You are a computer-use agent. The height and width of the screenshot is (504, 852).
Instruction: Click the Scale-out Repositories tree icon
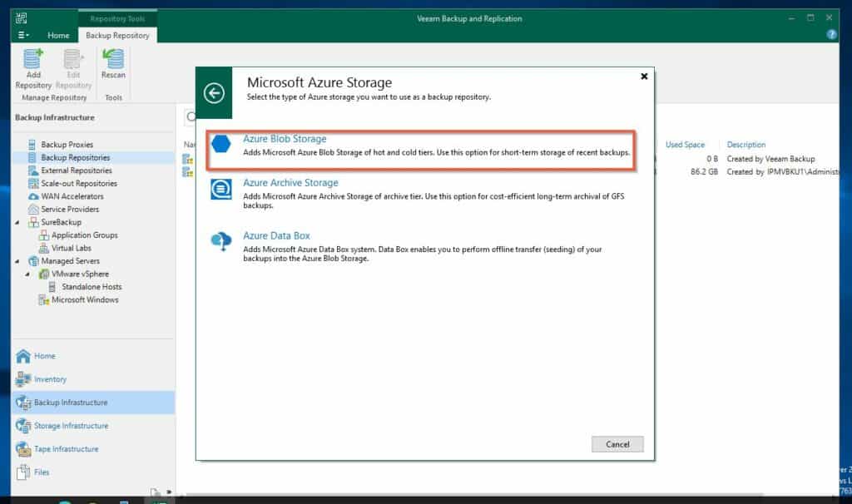tap(33, 184)
